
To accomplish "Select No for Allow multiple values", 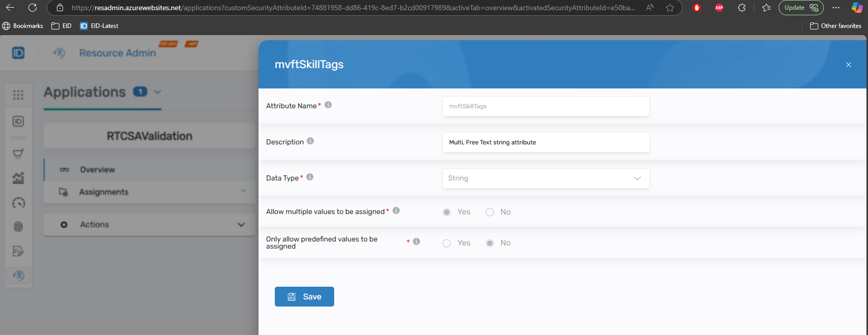I will [490, 212].
